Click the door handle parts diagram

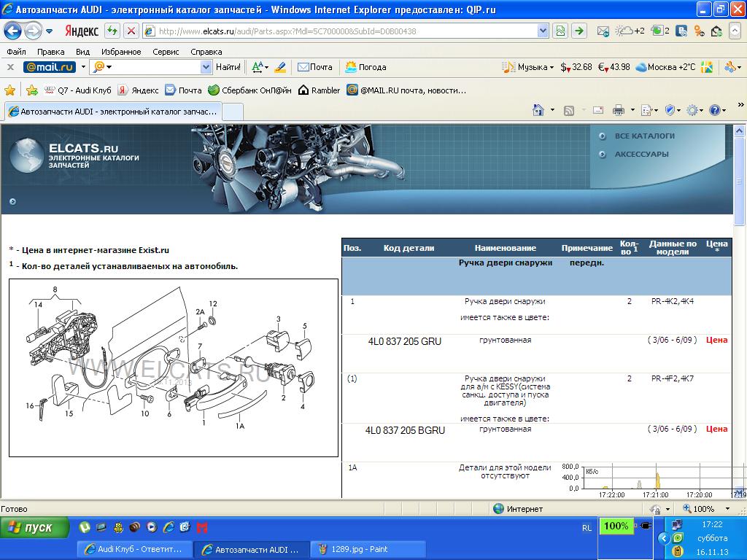[174, 367]
